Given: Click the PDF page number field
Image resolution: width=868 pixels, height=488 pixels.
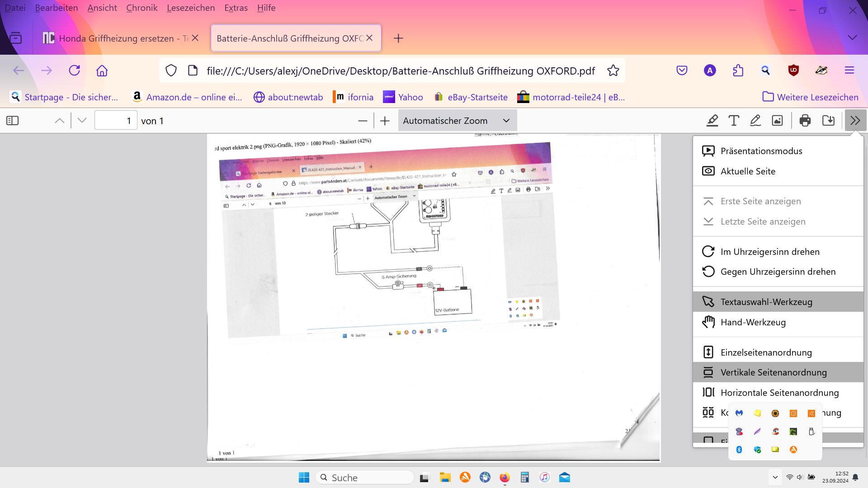Looking at the screenshot, I should click(116, 121).
